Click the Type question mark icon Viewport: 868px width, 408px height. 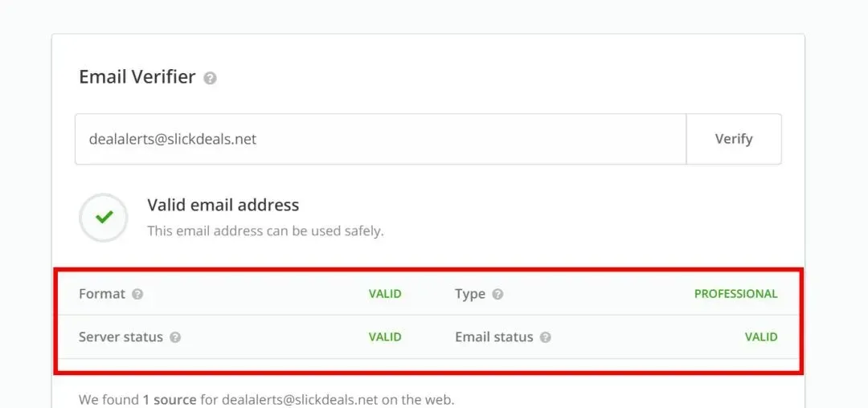(x=497, y=294)
